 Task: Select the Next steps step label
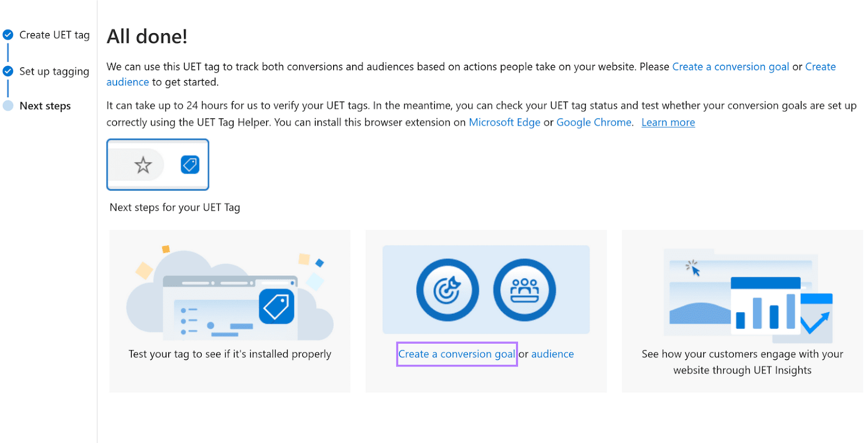[45, 106]
